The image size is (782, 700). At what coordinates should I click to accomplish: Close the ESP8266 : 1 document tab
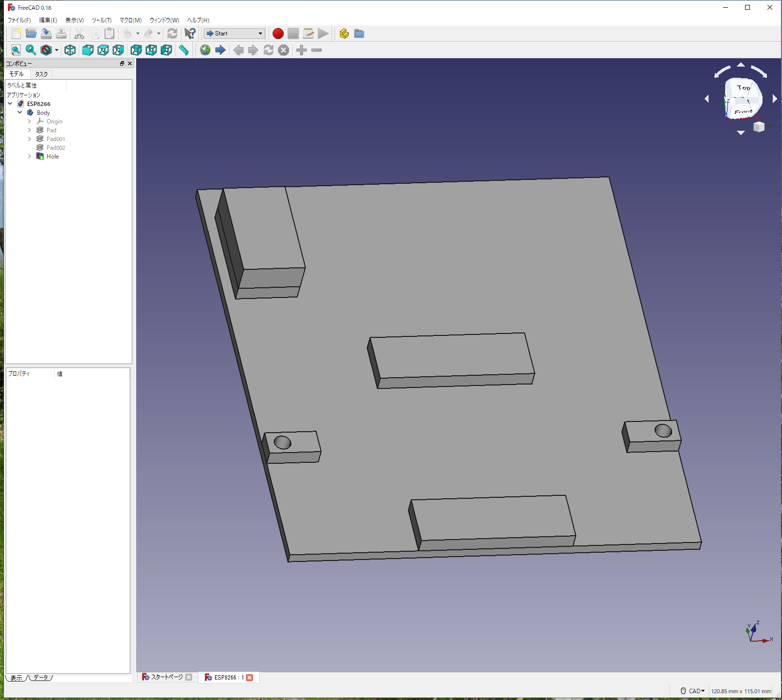(249, 677)
